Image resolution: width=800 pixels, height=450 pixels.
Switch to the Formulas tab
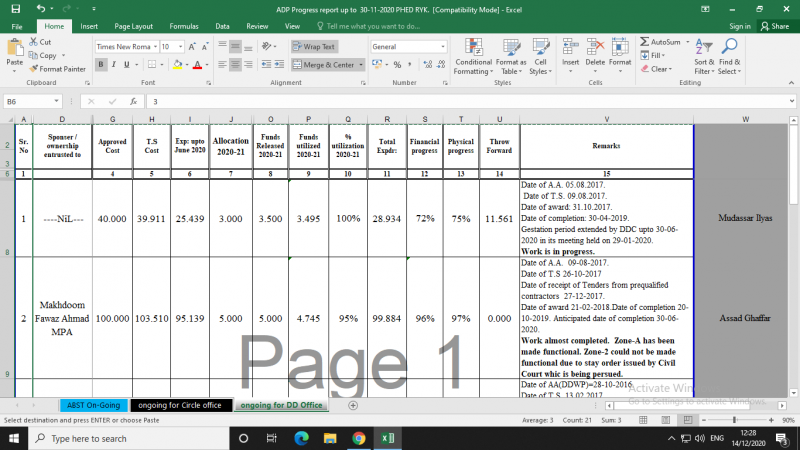[x=184, y=27]
